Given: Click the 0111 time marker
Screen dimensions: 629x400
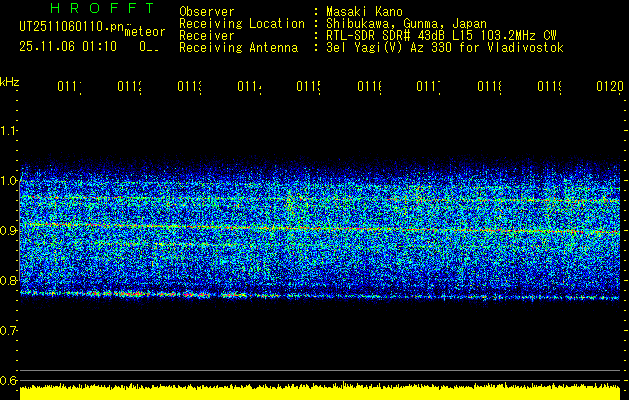Looking at the screenshot, I should click(69, 87).
